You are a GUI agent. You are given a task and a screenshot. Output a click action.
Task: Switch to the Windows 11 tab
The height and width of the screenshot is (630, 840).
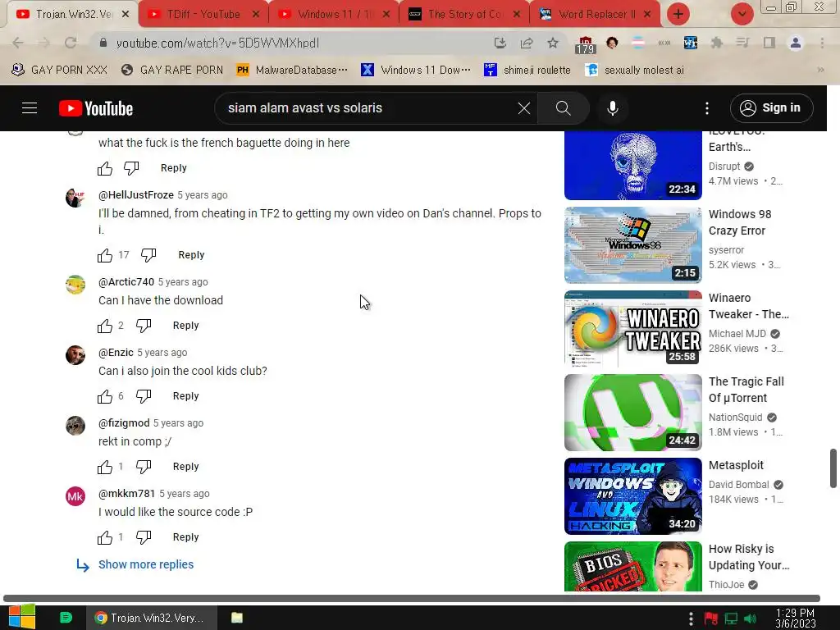(335, 15)
